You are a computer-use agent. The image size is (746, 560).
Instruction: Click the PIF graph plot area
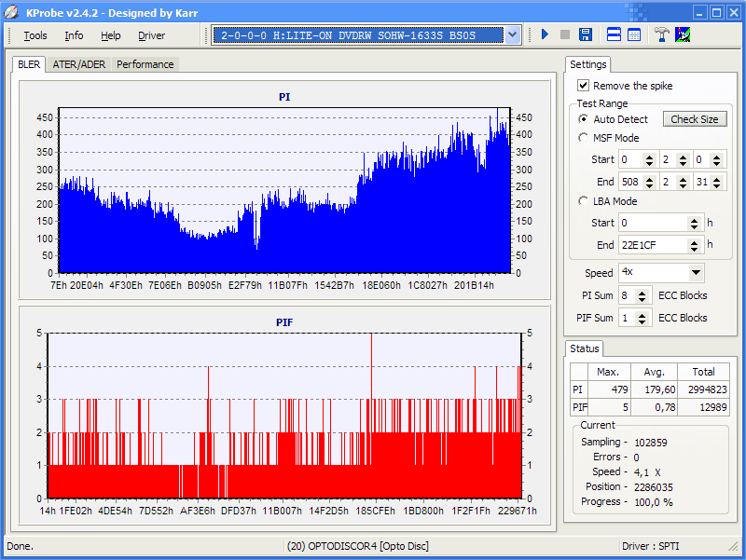(x=284, y=416)
